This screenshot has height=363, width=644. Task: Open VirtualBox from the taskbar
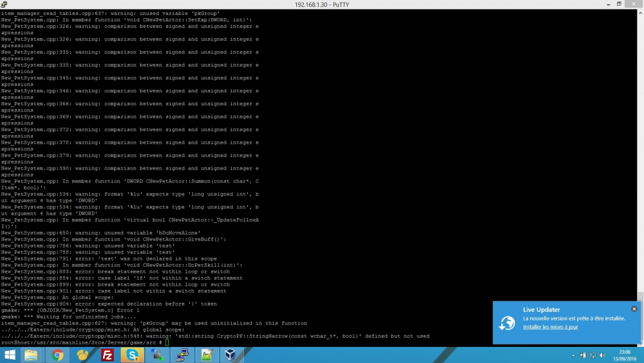[x=231, y=355]
